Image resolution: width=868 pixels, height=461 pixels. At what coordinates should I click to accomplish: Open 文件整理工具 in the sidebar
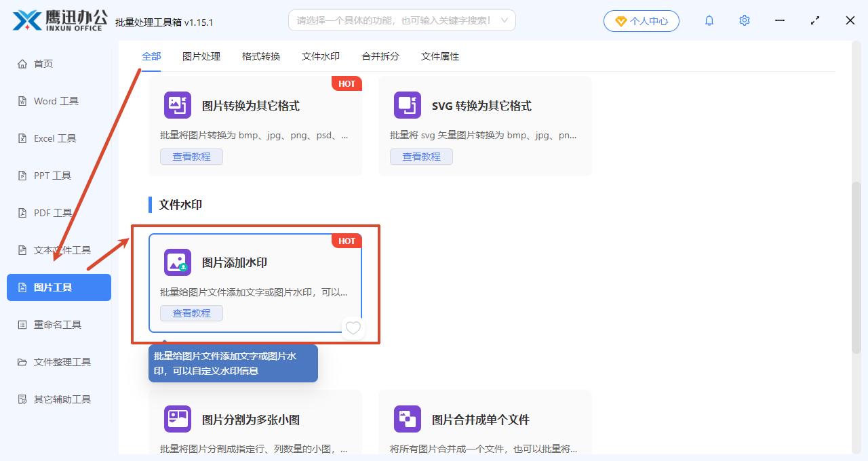pos(59,362)
